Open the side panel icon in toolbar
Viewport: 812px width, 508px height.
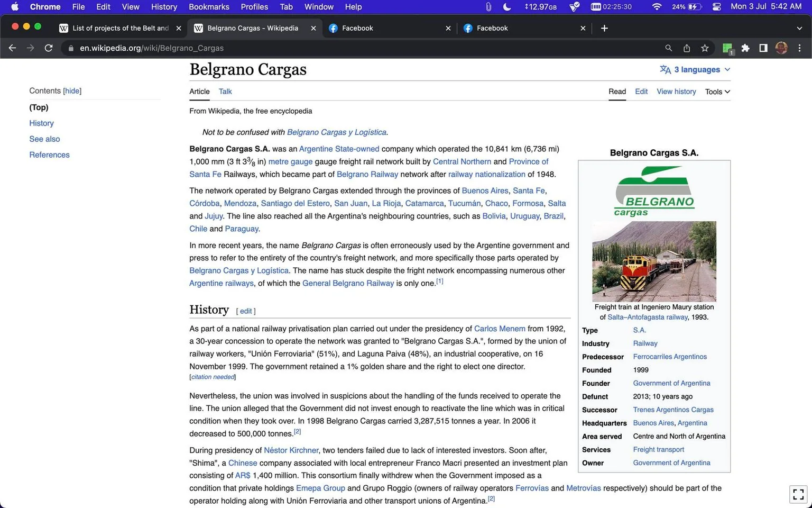click(x=763, y=48)
